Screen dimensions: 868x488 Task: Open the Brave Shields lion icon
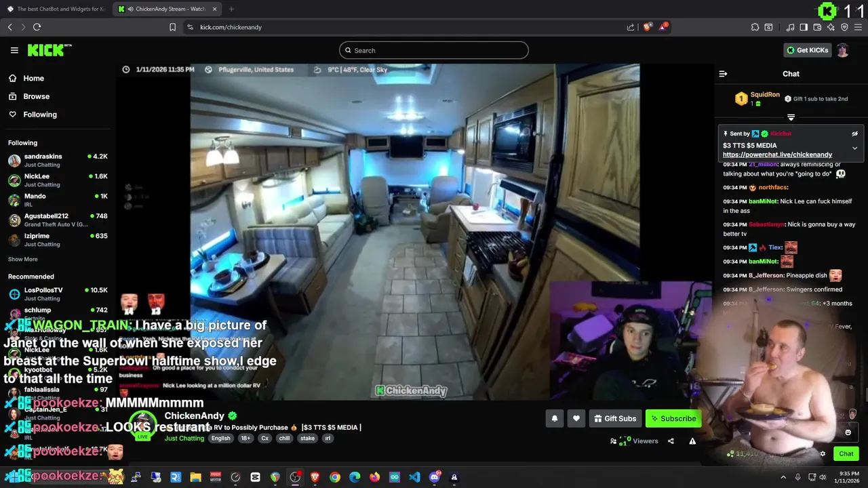648,27
